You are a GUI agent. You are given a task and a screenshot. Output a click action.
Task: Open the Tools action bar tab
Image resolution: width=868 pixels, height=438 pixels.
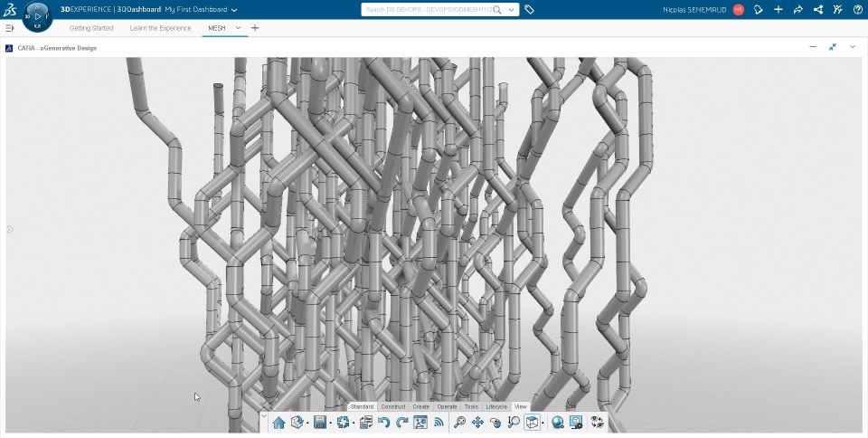tap(471, 406)
